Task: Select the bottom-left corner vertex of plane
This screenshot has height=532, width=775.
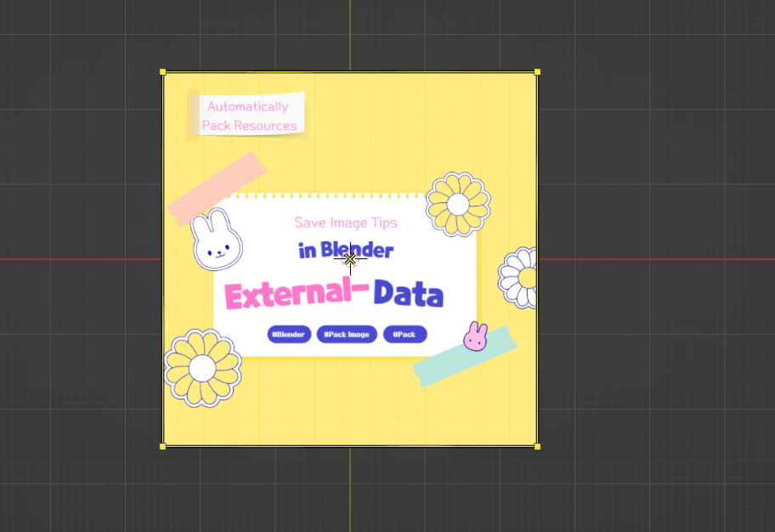Action: click(x=162, y=446)
